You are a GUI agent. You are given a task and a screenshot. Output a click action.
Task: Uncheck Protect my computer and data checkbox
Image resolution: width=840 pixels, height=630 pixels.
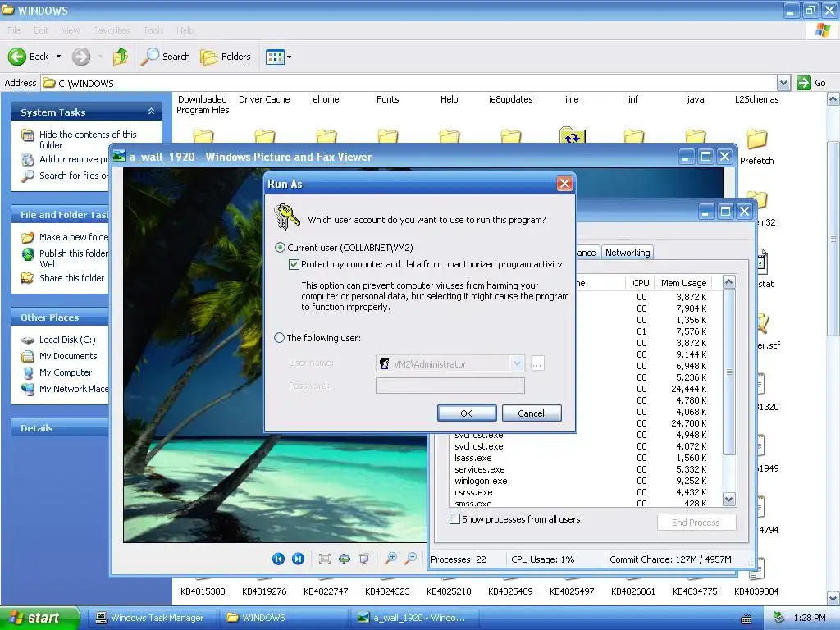click(x=294, y=264)
